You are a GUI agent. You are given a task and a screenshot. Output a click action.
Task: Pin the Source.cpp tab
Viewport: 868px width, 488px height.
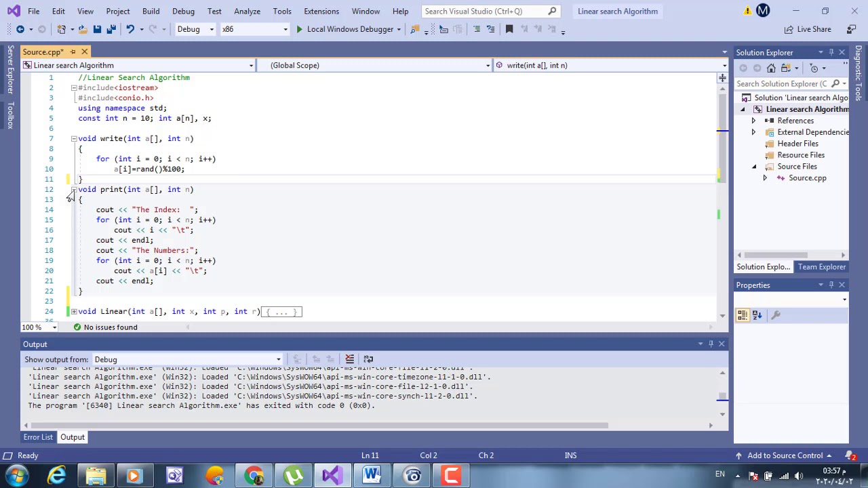point(73,52)
